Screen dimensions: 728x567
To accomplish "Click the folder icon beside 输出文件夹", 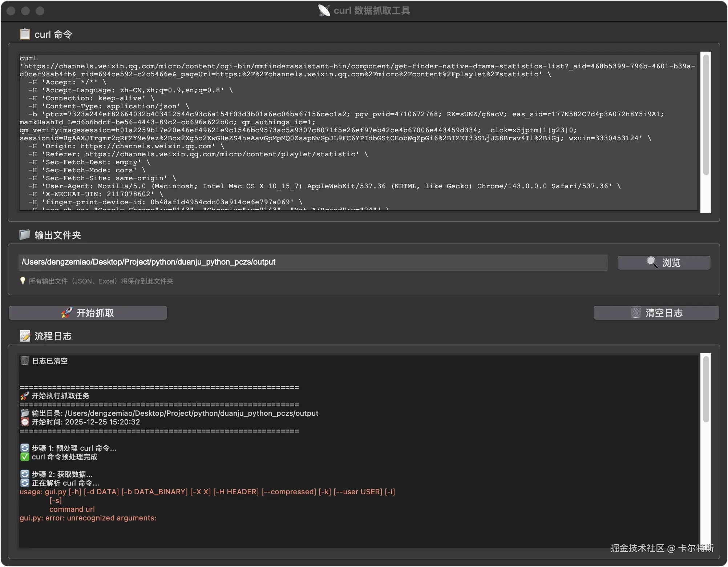I will (25, 235).
